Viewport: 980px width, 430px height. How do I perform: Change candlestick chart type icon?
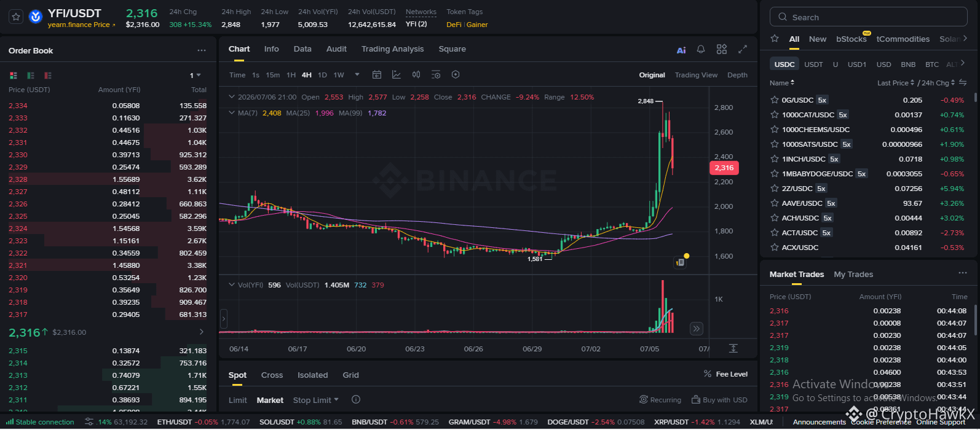[416, 74]
